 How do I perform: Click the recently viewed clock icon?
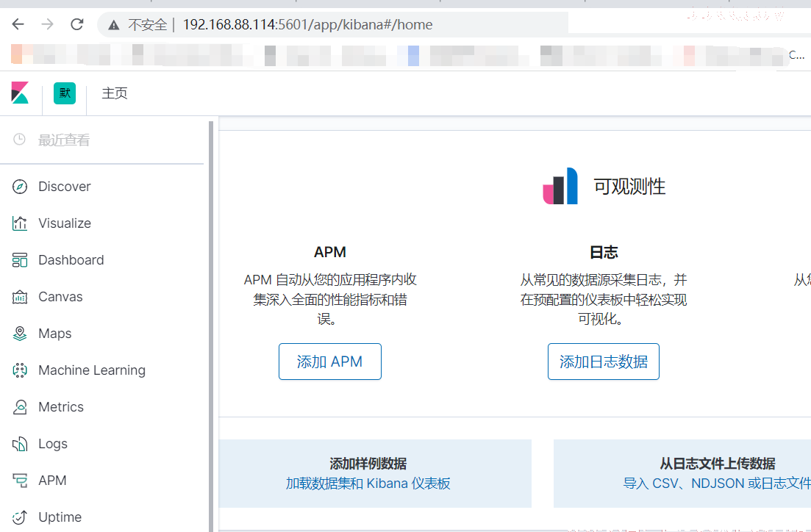(19, 139)
